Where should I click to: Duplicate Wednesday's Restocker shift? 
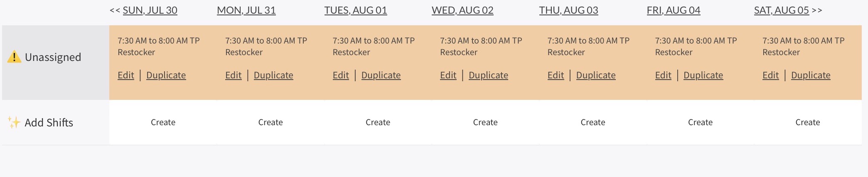[x=488, y=75]
